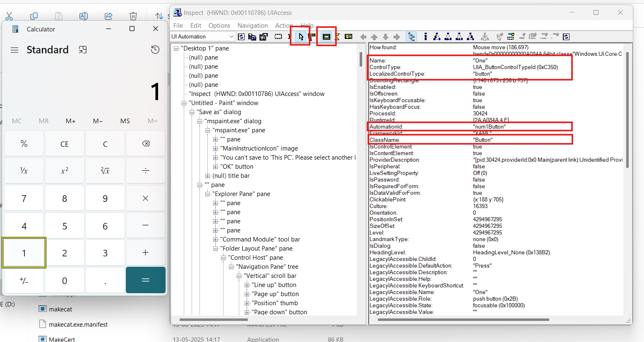Screen dimensions: 644x342
Task: Expand the "Command Module" tool bar node
Action: coord(215,239)
